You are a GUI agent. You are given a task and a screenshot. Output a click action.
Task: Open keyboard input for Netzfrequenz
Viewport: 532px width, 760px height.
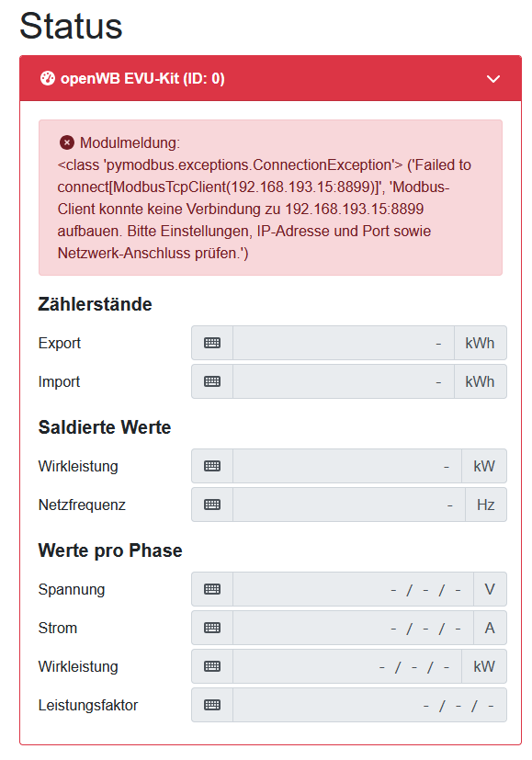[212, 505]
